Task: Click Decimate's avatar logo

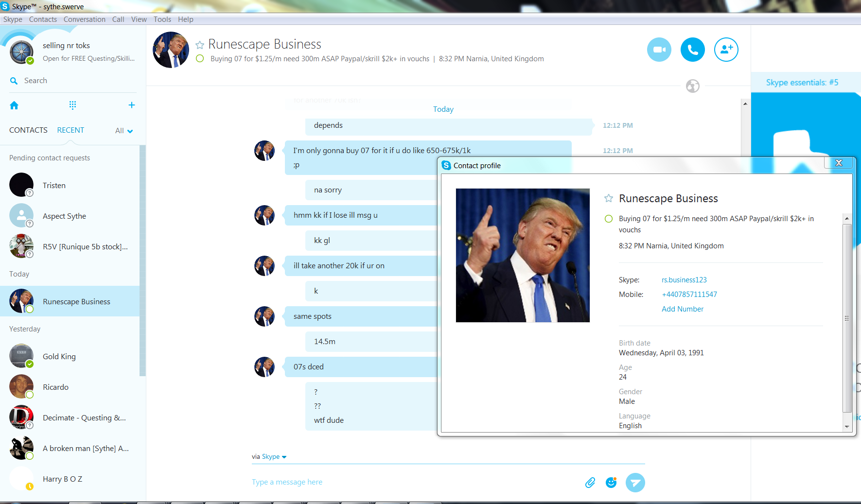Action: pos(21,417)
